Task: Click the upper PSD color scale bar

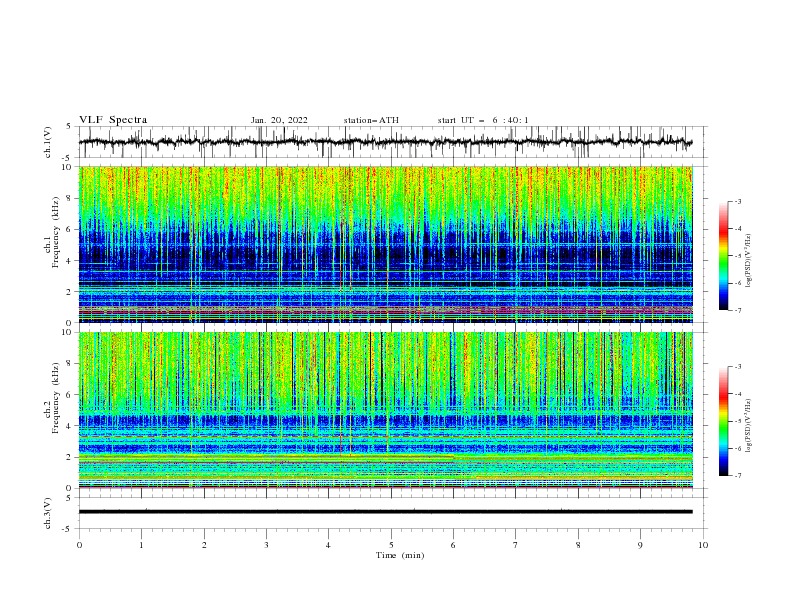Action: click(x=723, y=256)
